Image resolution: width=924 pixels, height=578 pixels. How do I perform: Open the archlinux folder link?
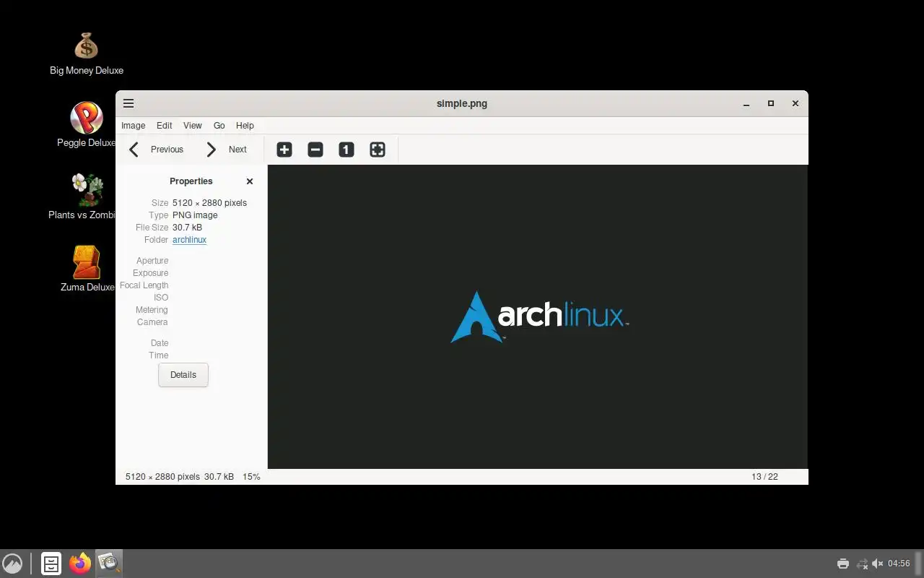(190, 240)
